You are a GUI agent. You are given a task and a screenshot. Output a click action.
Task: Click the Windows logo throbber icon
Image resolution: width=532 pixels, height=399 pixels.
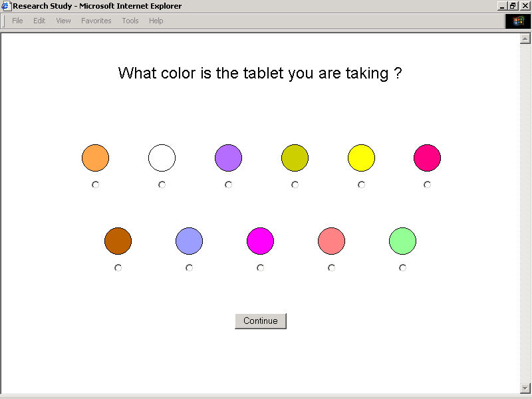coord(518,21)
